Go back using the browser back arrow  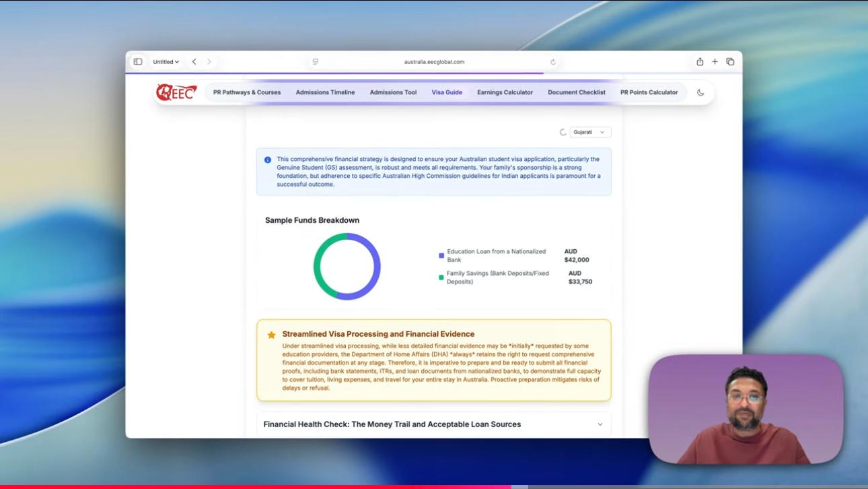193,61
